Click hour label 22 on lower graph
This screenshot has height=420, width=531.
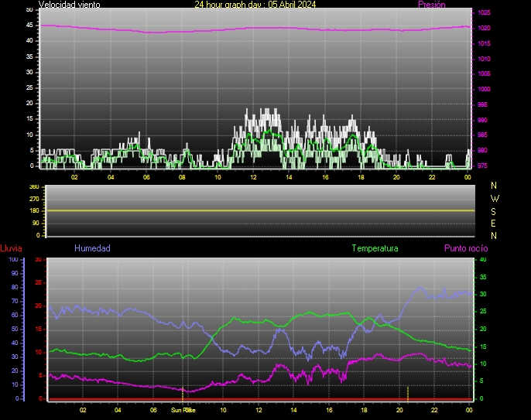click(434, 410)
